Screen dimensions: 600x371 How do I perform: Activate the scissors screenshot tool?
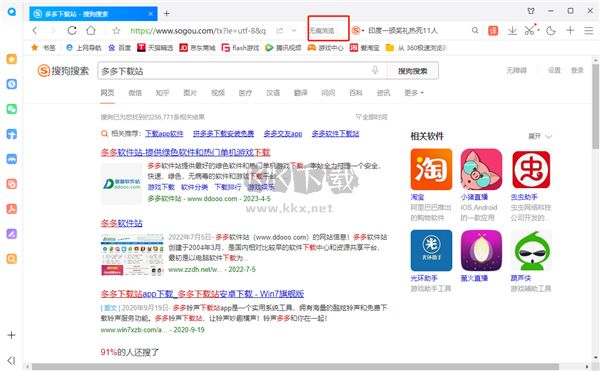pos(530,30)
